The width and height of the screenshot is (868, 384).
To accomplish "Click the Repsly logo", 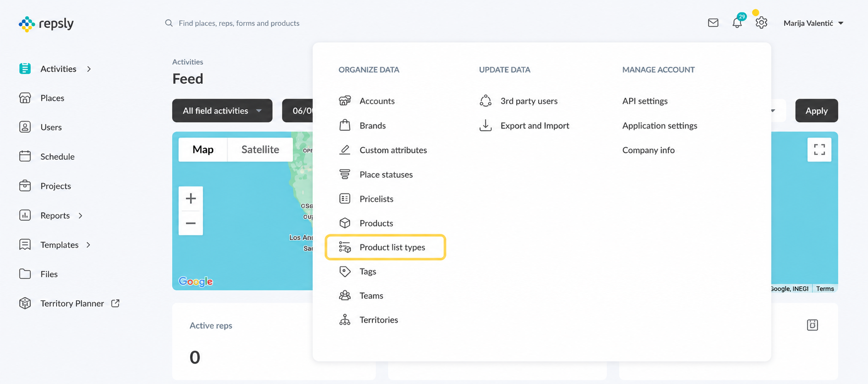I will 46,23.
